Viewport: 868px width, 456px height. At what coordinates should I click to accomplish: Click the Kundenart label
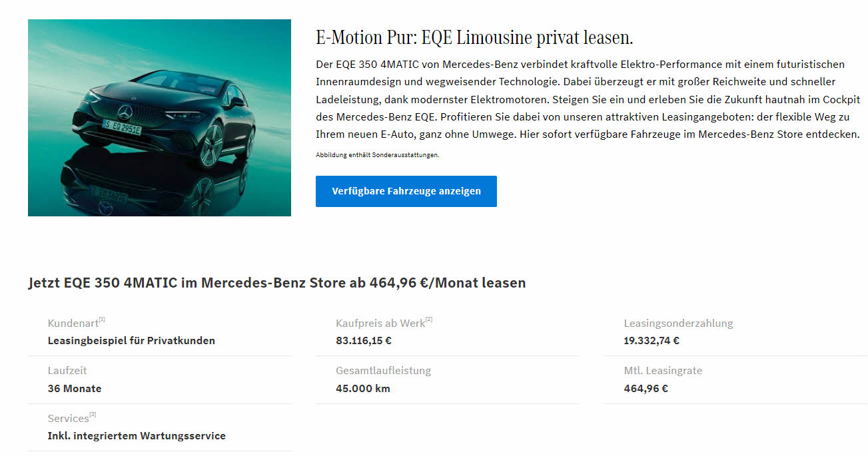pyautogui.click(x=73, y=324)
